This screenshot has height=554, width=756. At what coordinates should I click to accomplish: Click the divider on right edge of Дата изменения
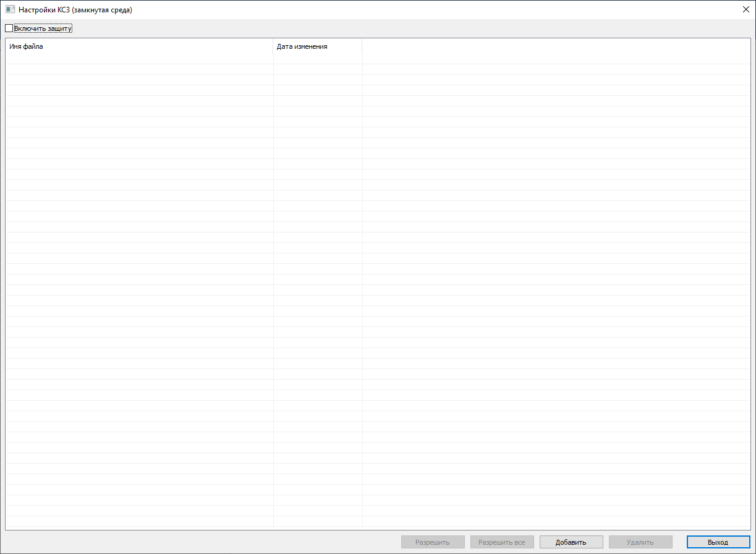[362, 46]
